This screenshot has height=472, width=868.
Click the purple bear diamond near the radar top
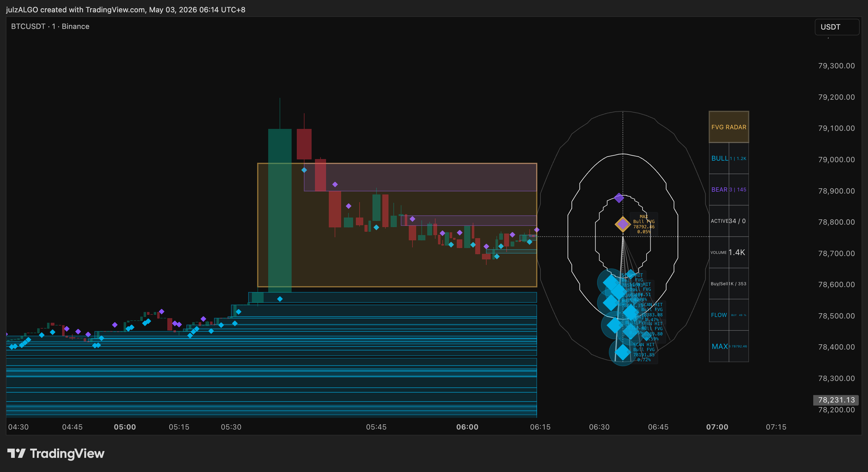tap(619, 198)
